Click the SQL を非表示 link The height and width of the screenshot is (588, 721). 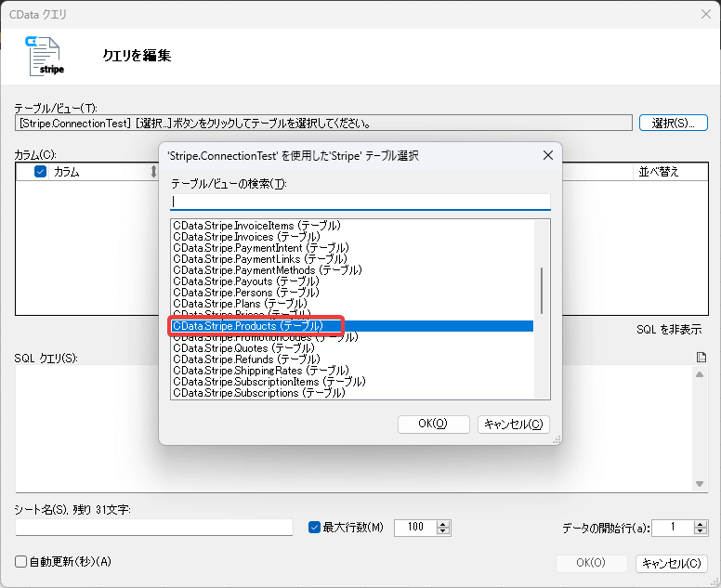click(669, 329)
